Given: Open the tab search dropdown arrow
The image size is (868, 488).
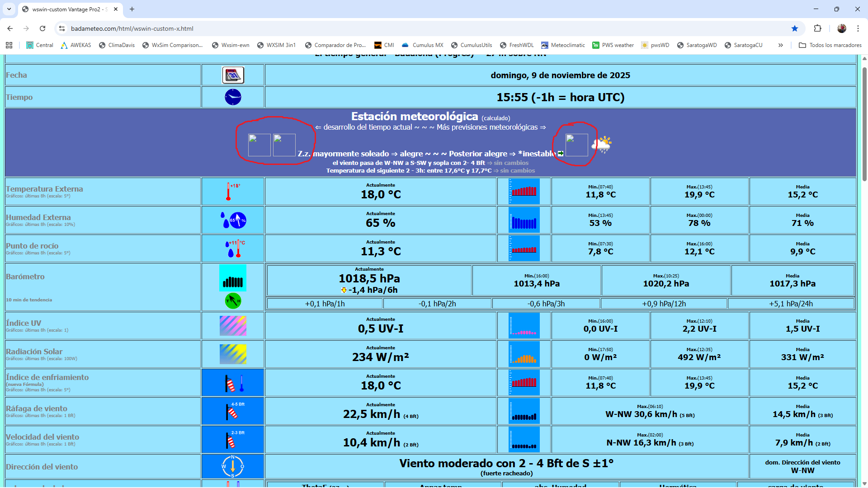Looking at the screenshot, I should pyautogui.click(x=9, y=9).
